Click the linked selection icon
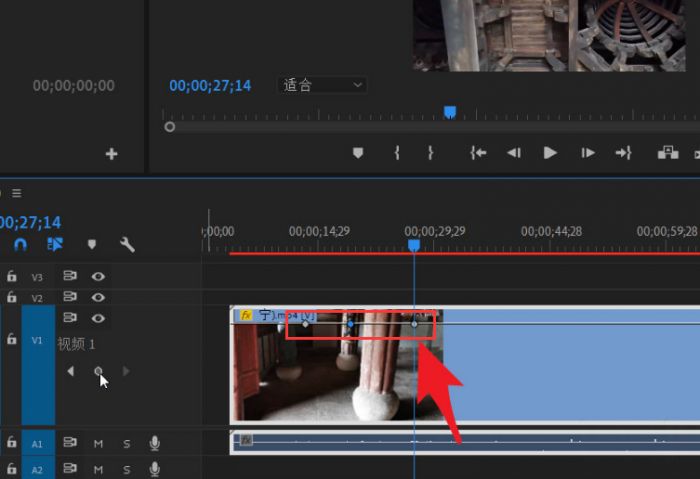Screen dimensions: 700x479 coord(55,244)
